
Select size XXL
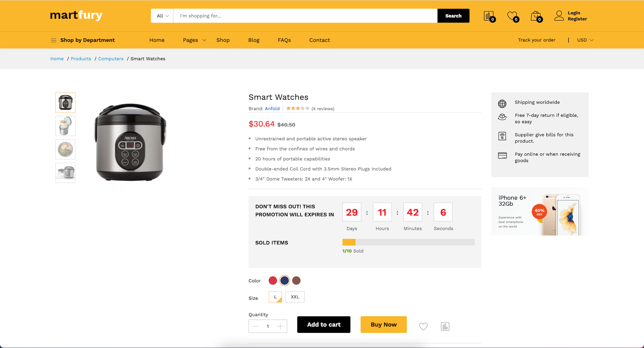[x=295, y=297]
